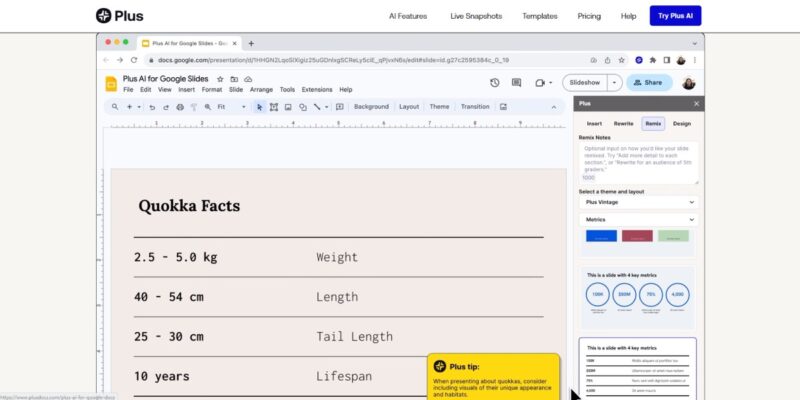Redo the last action in toolbar
The width and height of the screenshot is (800, 400).
point(166,107)
